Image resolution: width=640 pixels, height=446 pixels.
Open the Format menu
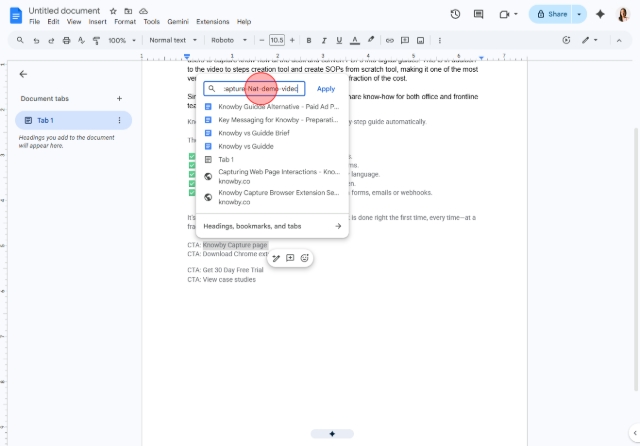click(125, 22)
